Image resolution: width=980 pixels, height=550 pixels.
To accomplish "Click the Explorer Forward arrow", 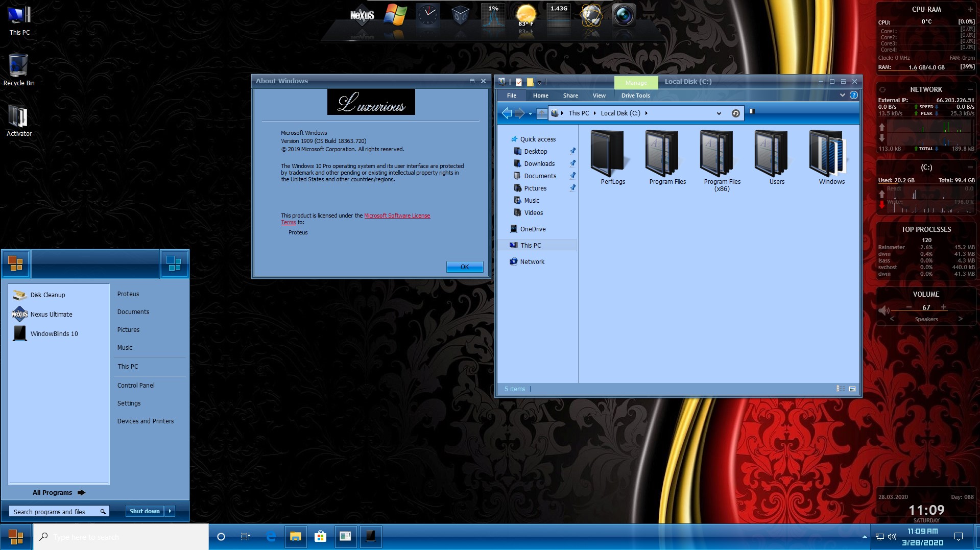I will [x=519, y=113].
